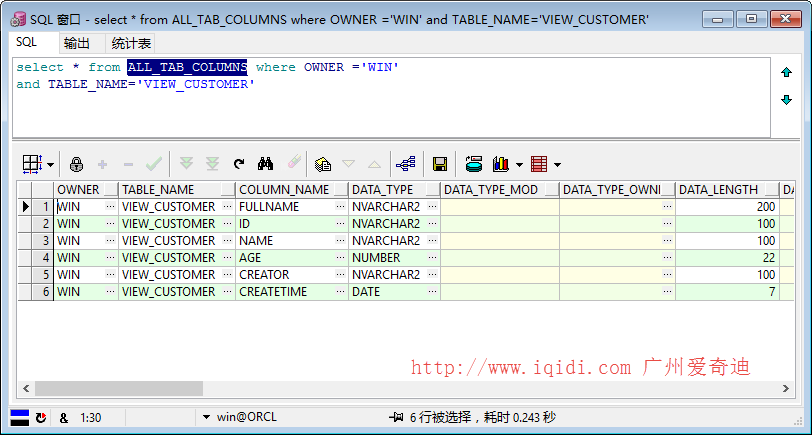This screenshot has height=435, width=812.
Task: Expand the chart icon dropdown arrow
Action: [519, 165]
